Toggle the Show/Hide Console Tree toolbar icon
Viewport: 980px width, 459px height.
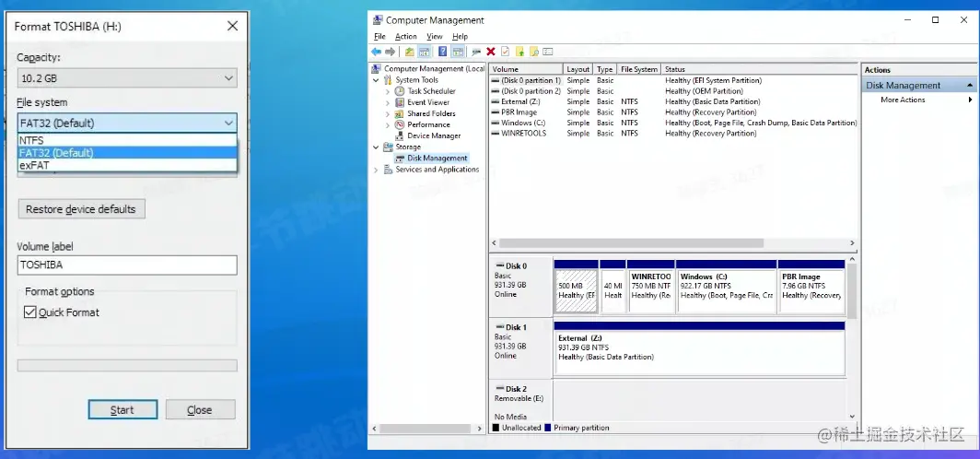click(x=424, y=52)
